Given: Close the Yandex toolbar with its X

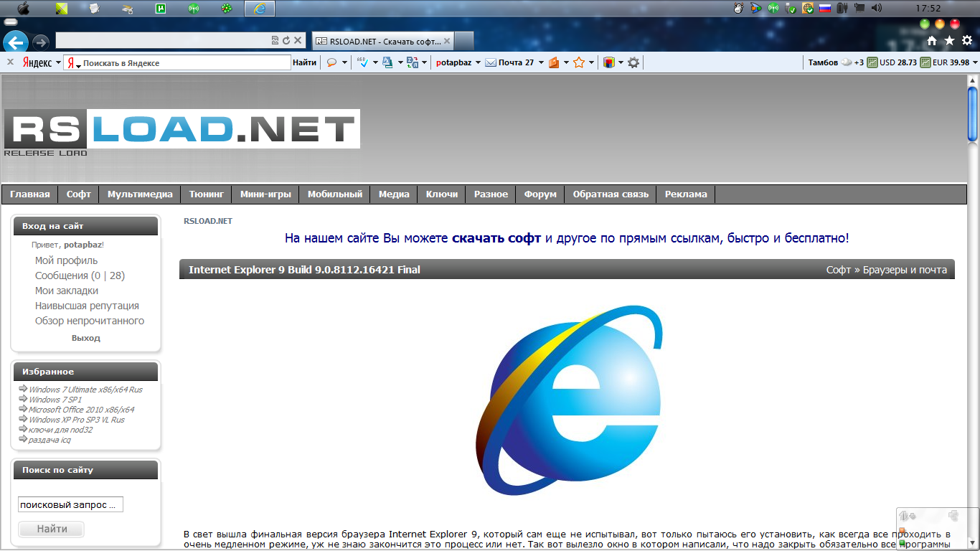Looking at the screenshot, I should tap(10, 62).
